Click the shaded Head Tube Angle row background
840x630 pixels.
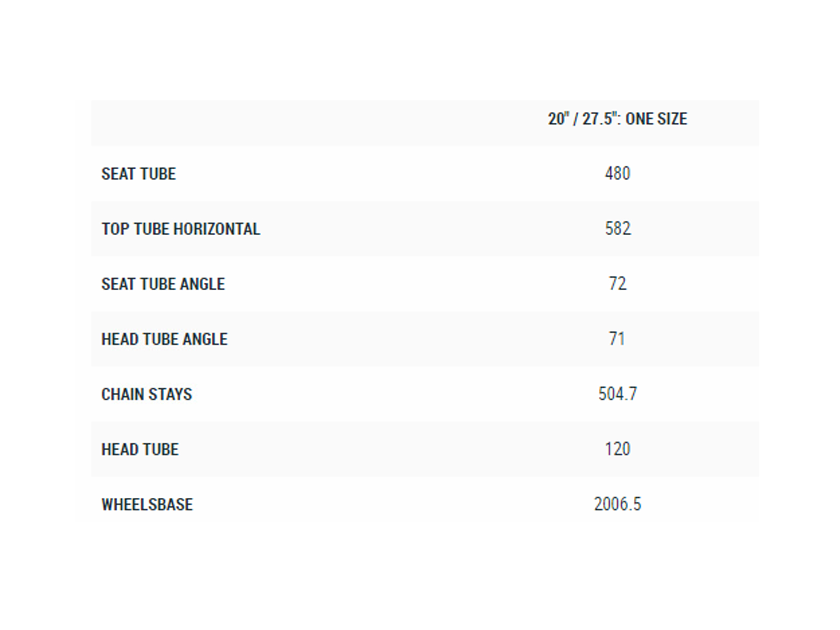click(x=425, y=339)
